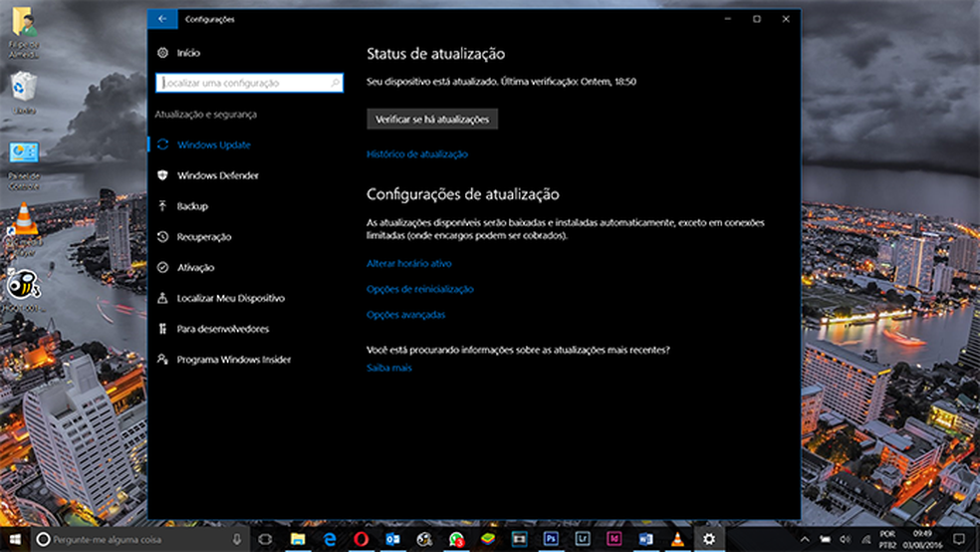Open Word from the taskbar
This screenshot has height=552, width=980.
pos(645,539)
